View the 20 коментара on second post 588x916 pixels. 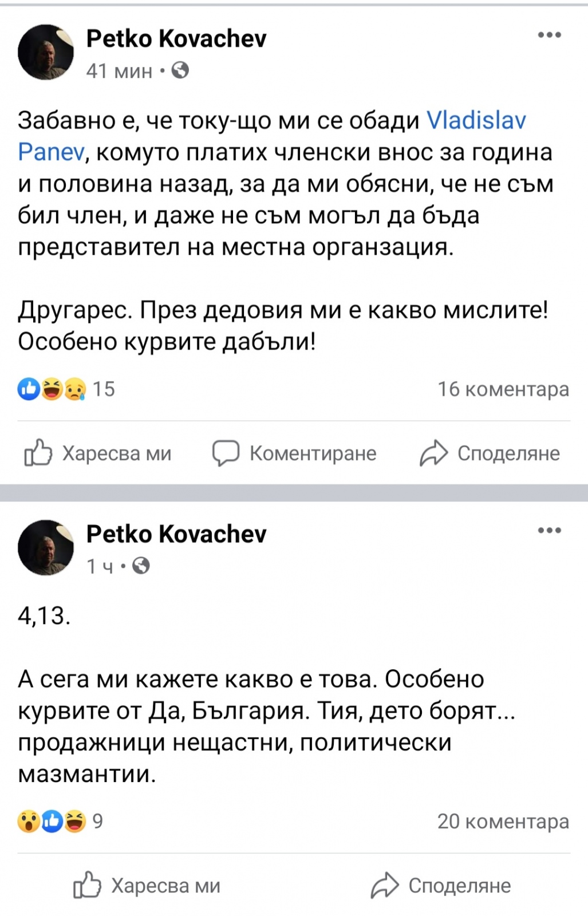coord(503,822)
